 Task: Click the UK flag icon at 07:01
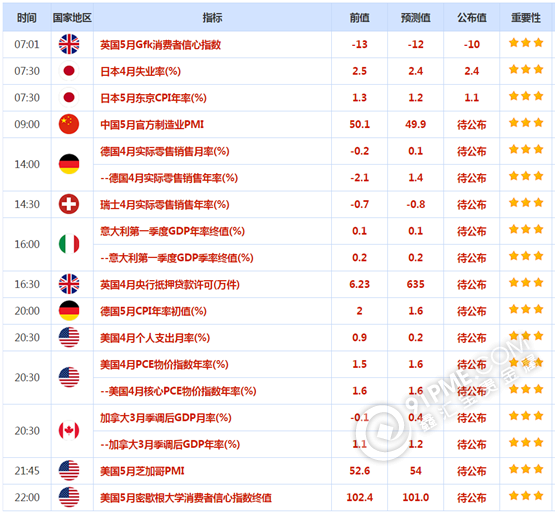[x=69, y=44]
